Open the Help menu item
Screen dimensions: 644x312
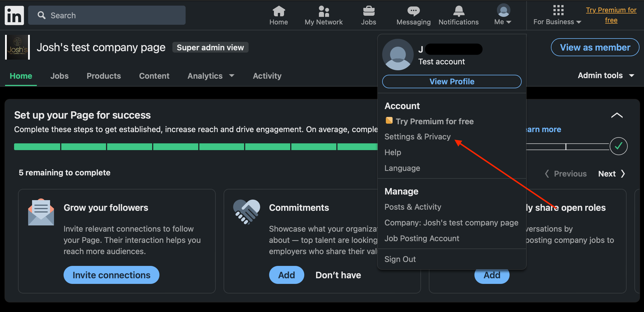pyautogui.click(x=393, y=152)
